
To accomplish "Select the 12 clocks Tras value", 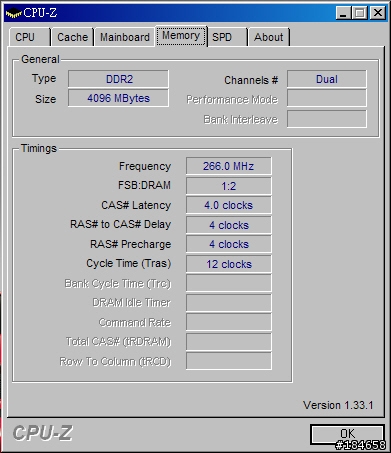I will point(229,264).
